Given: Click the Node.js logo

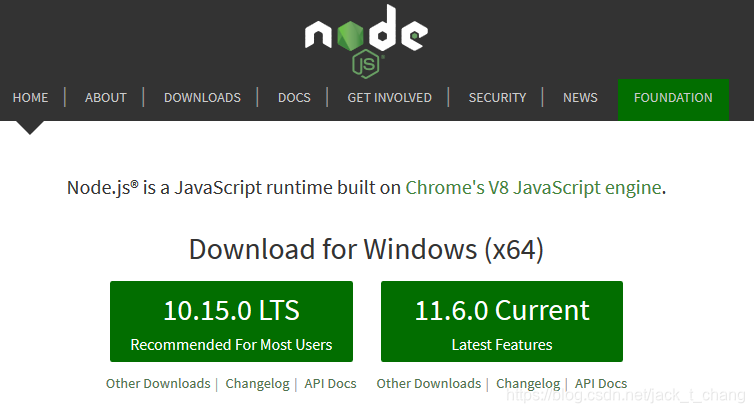Looking at the screenshot, I should click(366, 41).
